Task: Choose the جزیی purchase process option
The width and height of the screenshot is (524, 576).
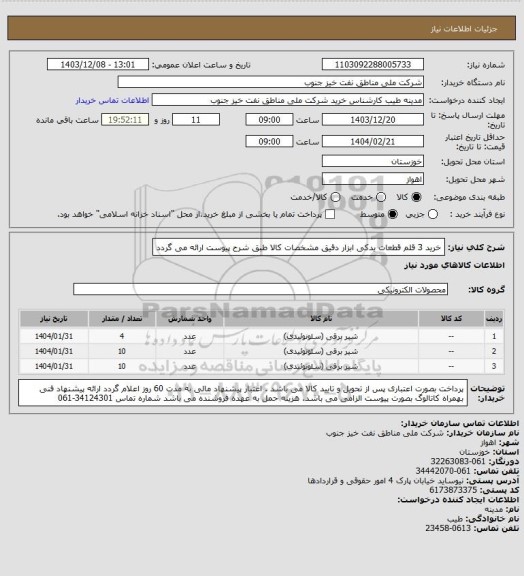Action: tap(433, 214)
